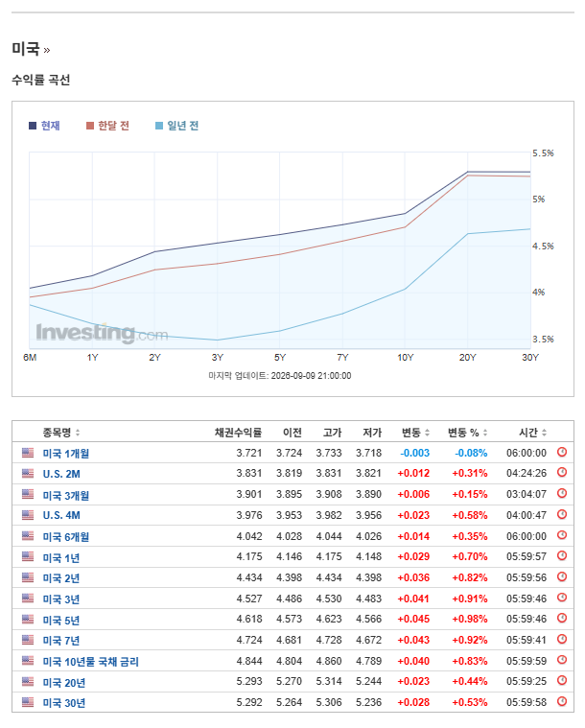Click the clock icon in 미국 6개월 row
The width and height of the screenshot is (585, 728).
562,535
